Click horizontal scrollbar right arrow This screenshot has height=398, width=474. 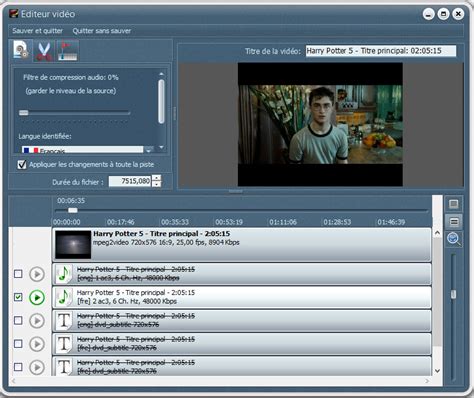[x=427, y=381]
